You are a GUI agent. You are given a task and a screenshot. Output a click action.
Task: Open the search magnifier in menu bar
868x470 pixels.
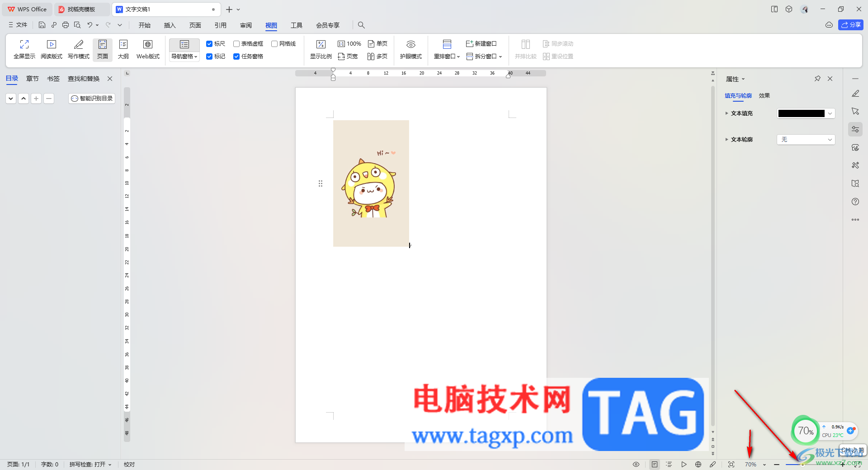coord(361,25)
